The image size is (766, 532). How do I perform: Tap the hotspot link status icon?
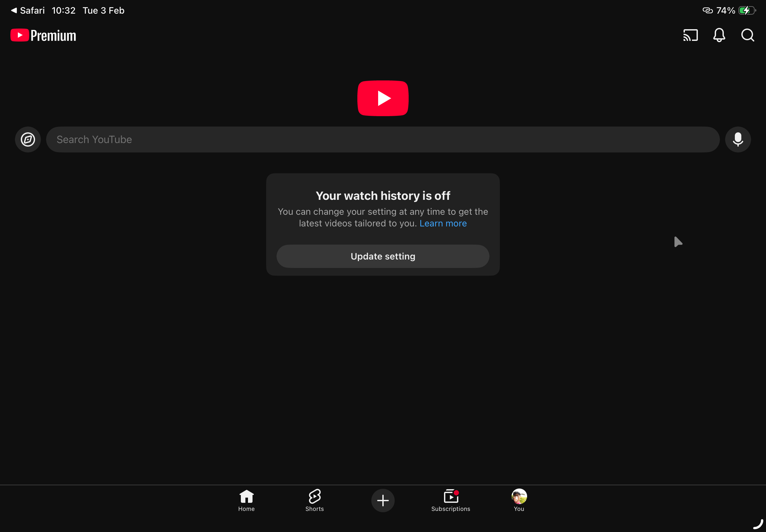pyautogui.click(x=707, y=10)
